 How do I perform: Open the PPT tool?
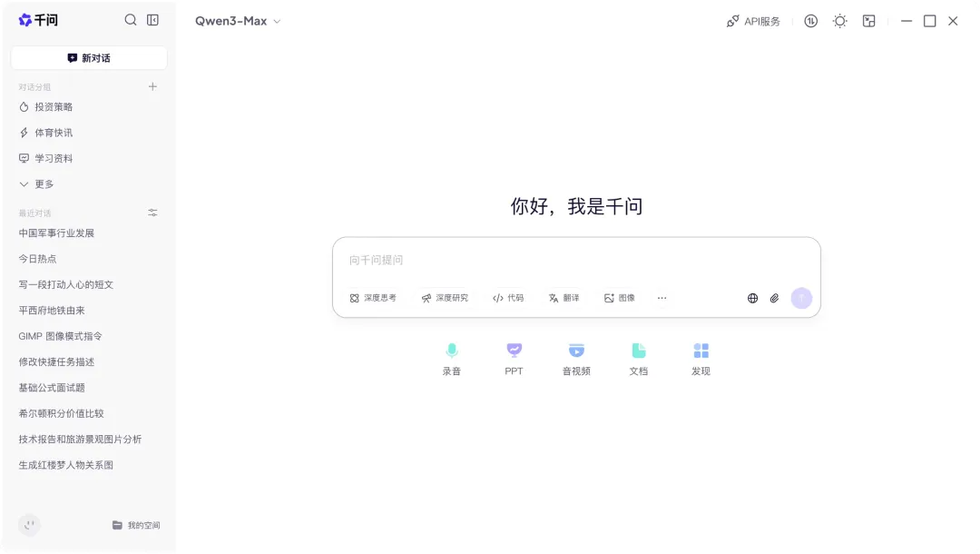tap(514, 360)
